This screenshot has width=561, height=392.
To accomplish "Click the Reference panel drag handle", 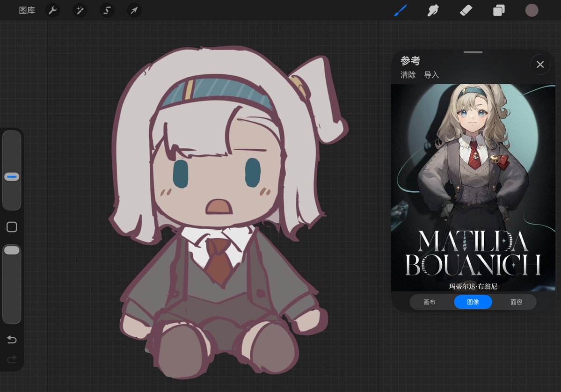I will pos(473,52).
